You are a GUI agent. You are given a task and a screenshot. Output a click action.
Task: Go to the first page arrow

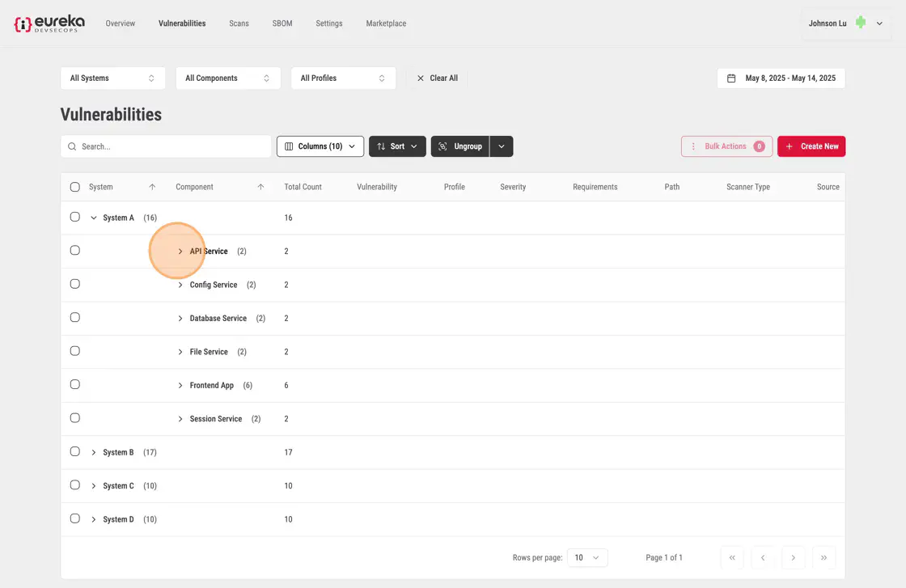point(732,557)
